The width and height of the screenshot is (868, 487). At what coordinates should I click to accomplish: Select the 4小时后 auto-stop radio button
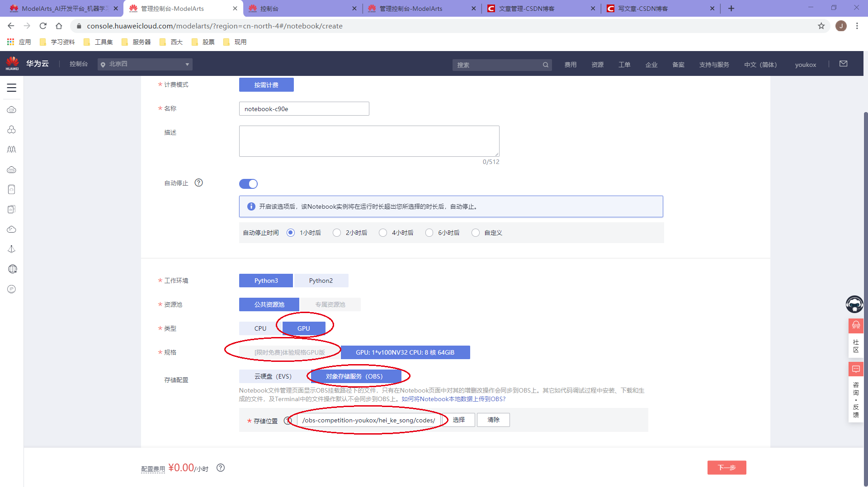[x=383, y=233]
